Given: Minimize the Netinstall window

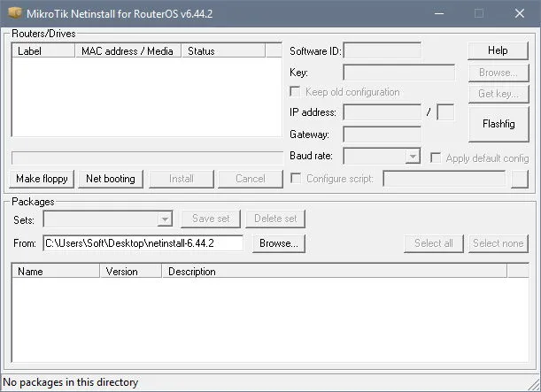Looking at the screenshot, I should pyautogui.click(x=439, y=14).
